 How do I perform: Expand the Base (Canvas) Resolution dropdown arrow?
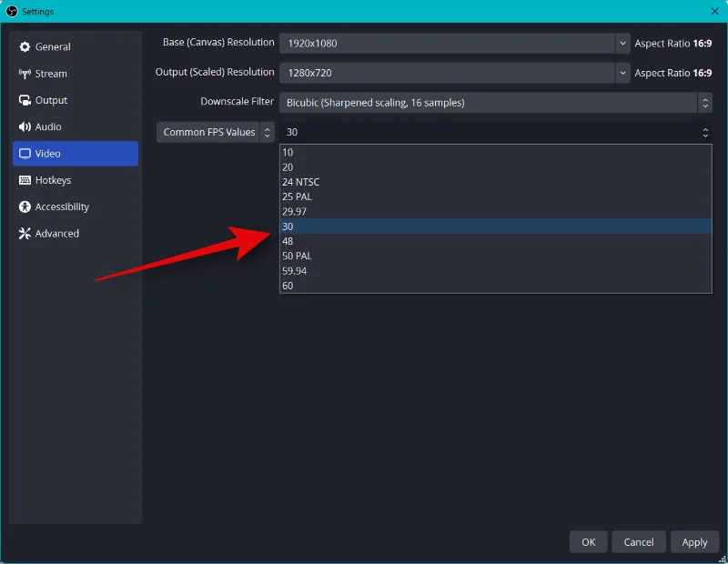(x=622, y=43)
